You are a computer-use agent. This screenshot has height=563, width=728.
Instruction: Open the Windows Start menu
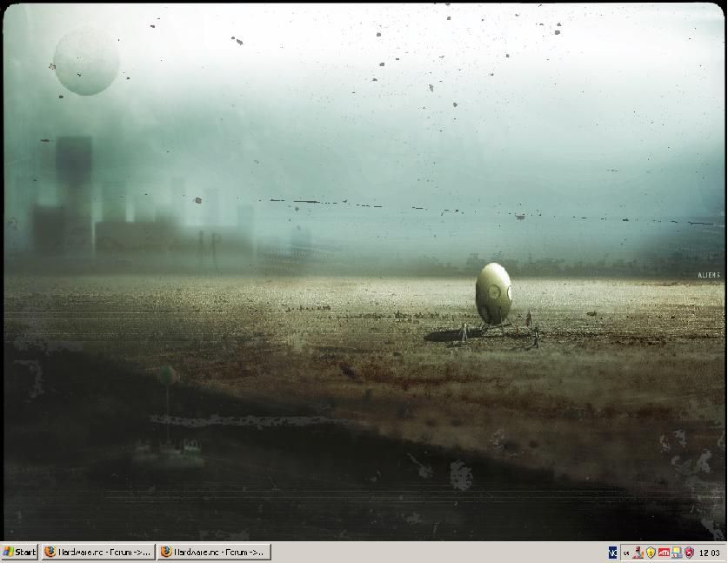[19, 552]
